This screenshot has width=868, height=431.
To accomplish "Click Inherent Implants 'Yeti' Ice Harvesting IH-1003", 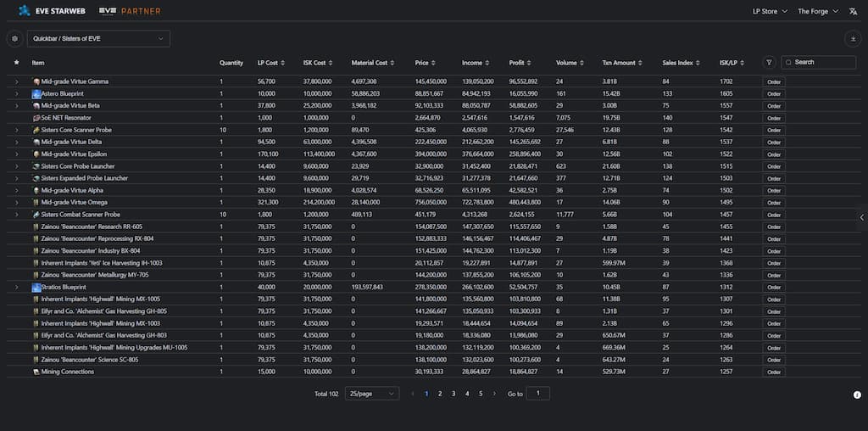I will tap(102, 263).
